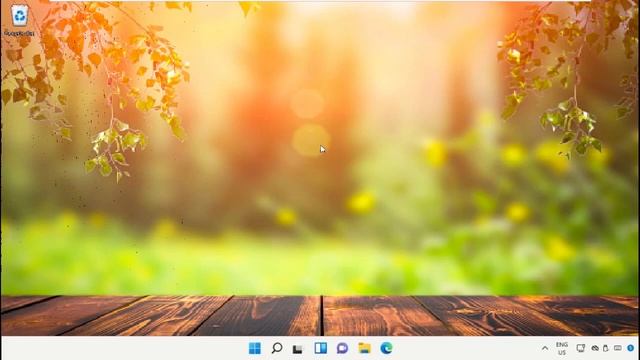Click the USB device tray icon

(x=606, y=348)
